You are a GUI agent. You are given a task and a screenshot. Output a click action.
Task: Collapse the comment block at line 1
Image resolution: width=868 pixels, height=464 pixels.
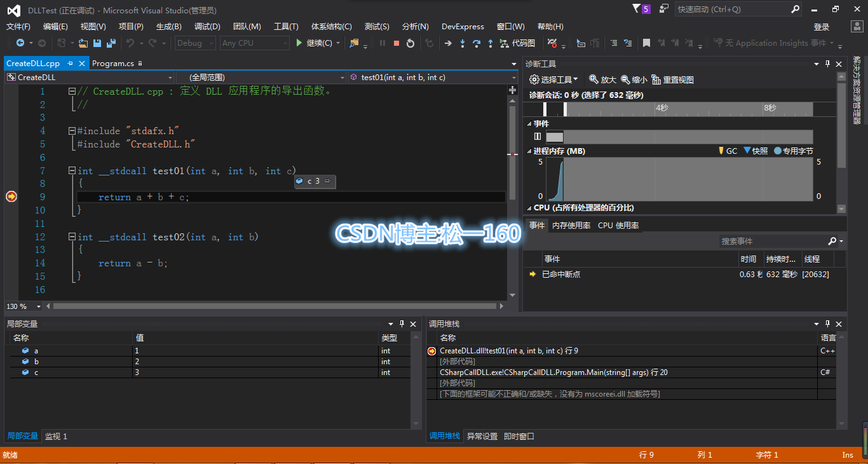pyautogui.click(x=72, y=91)
